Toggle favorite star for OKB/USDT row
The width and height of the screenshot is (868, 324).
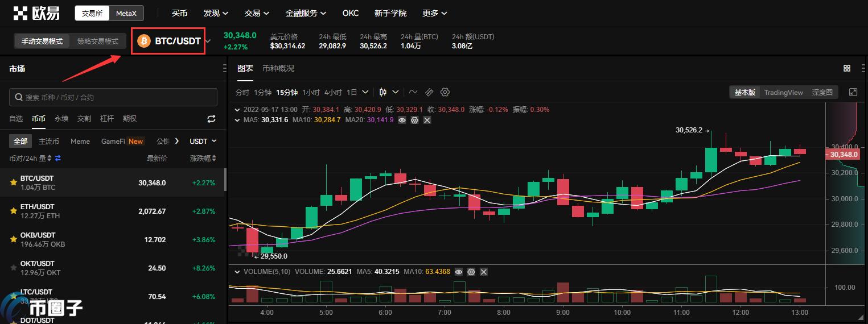[13, 239]
